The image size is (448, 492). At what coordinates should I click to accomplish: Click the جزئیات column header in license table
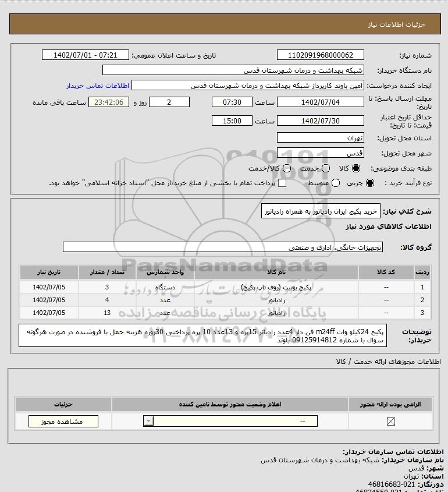coord(63,404)
